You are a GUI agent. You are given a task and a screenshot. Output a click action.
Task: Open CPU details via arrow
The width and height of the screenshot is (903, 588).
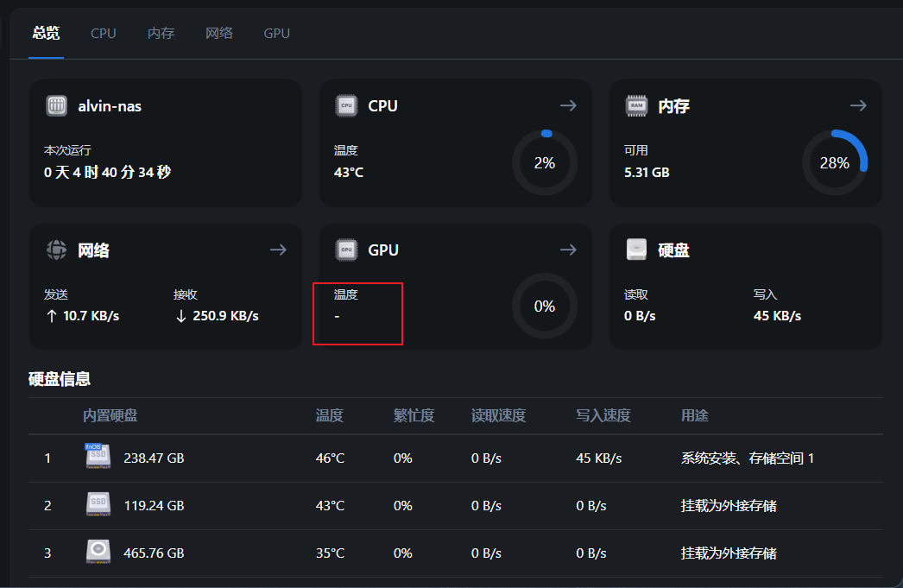(x=568, y=105)
